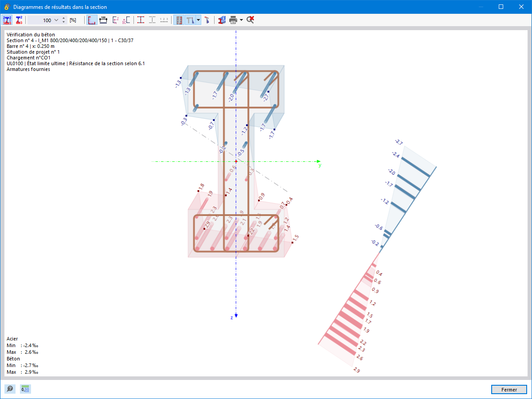The height and width of the screenshot is (399, 532).
Task: Click the dimension lines toolbar icon
Action: click(102, 20)
